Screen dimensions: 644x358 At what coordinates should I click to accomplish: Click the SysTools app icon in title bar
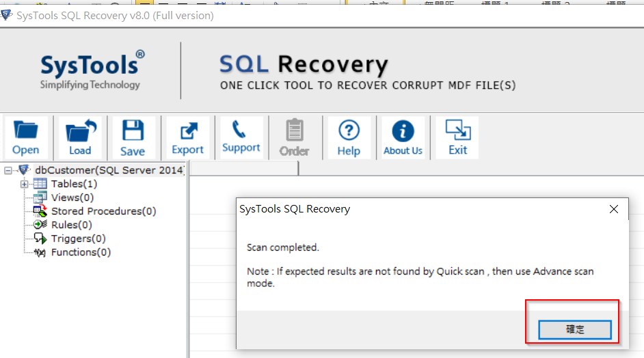click(x=6, y=15)
